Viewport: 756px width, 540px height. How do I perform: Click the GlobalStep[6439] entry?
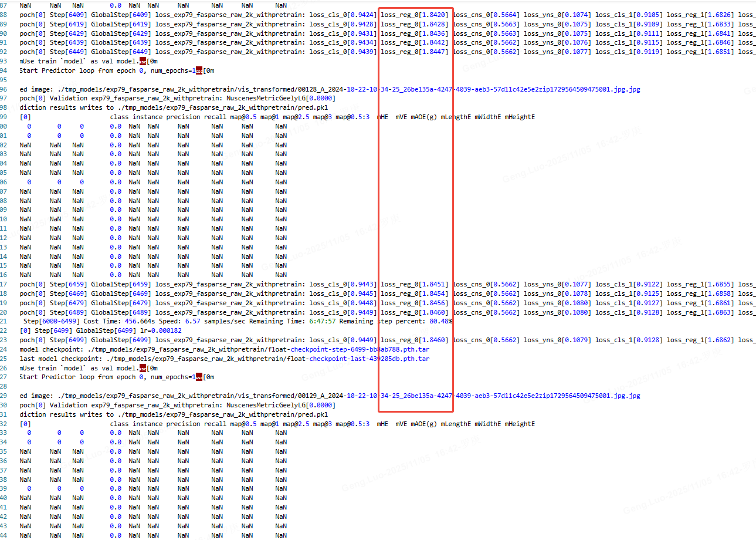(121, 42)
